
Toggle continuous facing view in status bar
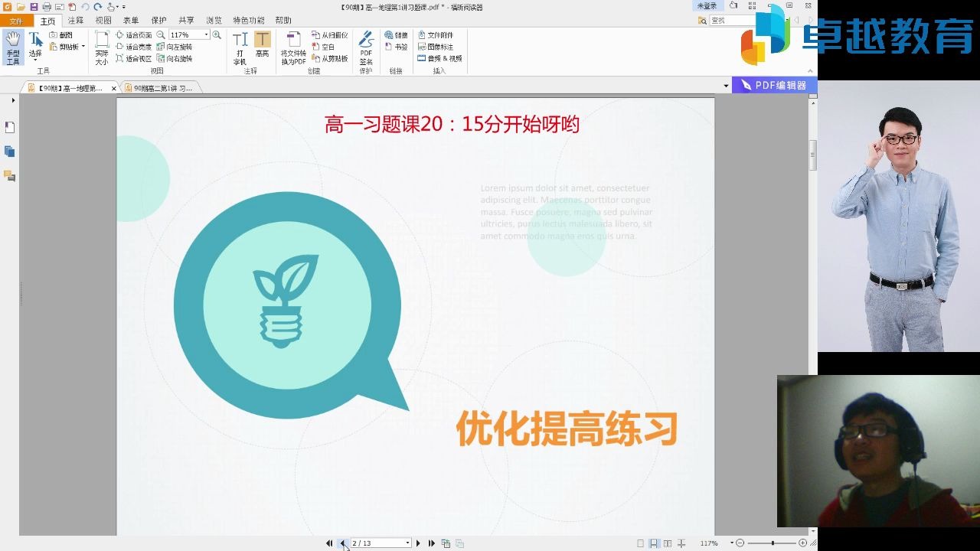681,543
